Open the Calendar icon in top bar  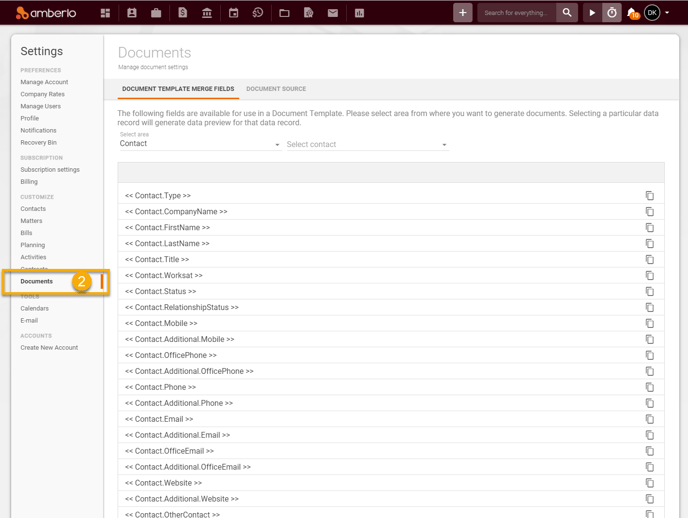click(233, 13)
